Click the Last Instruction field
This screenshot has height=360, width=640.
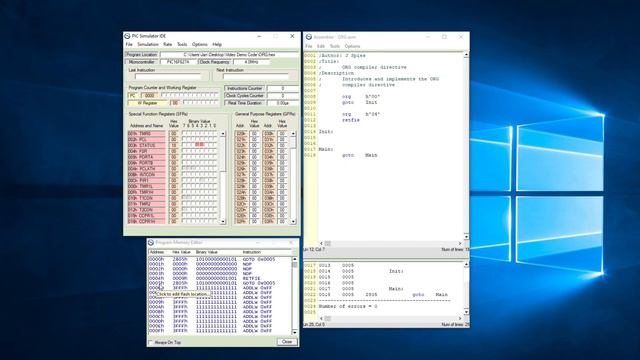point(168,76)
